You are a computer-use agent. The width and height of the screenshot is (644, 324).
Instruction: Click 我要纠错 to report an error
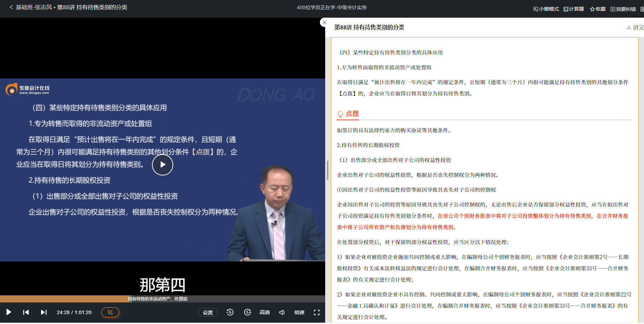pyautogui.click(x=623, y=9)
